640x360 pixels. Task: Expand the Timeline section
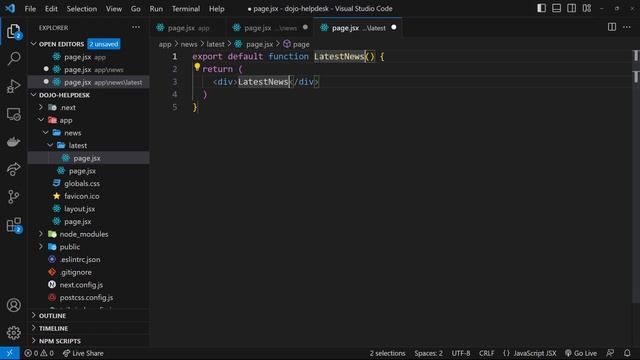[x=88, y=328]
